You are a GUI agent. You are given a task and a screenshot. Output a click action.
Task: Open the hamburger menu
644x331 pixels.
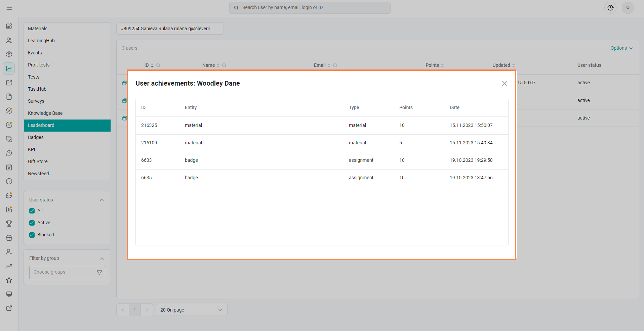coord(9,8)
